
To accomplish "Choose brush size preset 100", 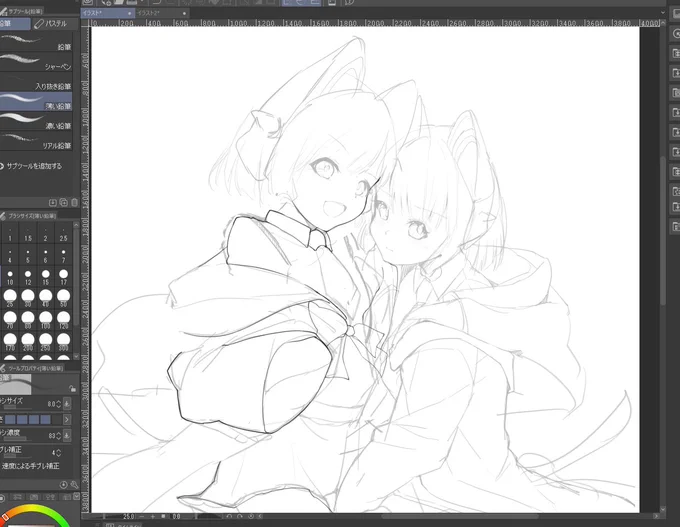I will coord(46,320).
